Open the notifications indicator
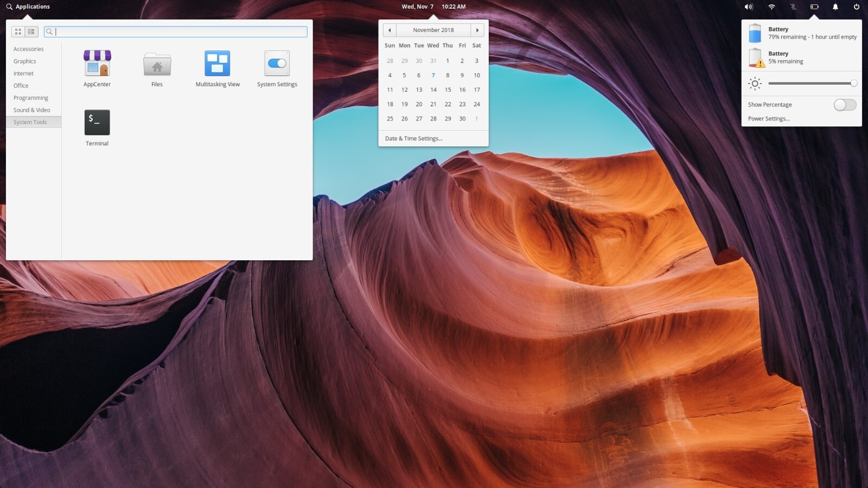This screenshot has height=488, width=868. 835,7
